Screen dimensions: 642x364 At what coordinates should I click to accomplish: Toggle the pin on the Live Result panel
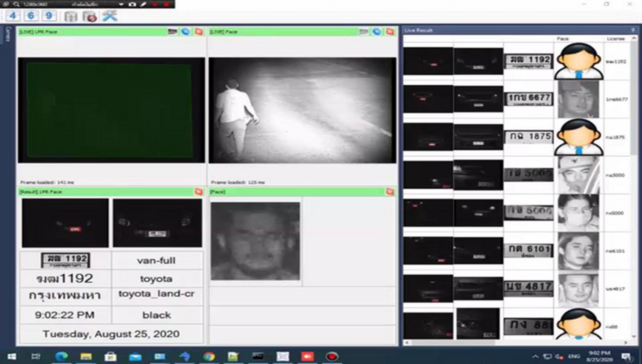(633, 30)
